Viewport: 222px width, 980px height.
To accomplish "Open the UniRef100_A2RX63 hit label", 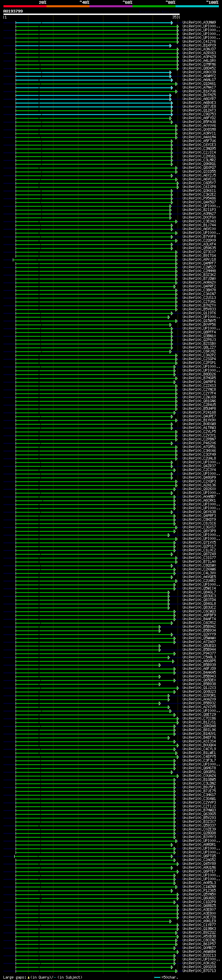I will (x=199, y=53).
